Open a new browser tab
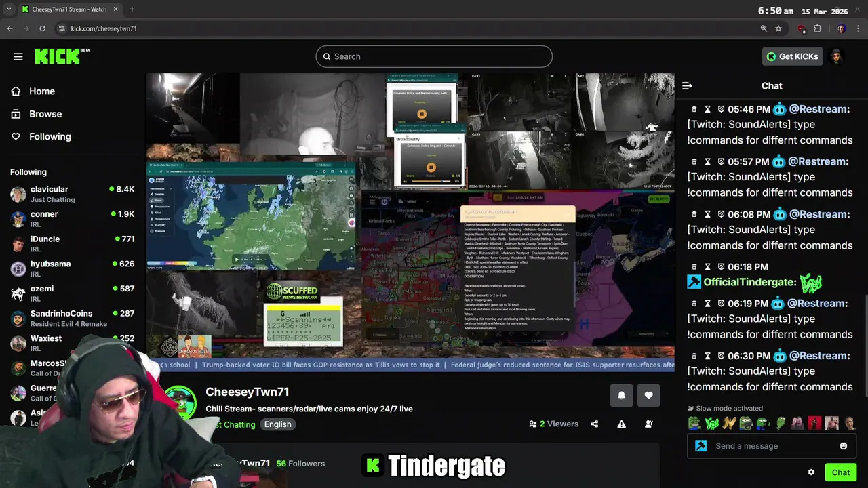 (x=132, y=9)
